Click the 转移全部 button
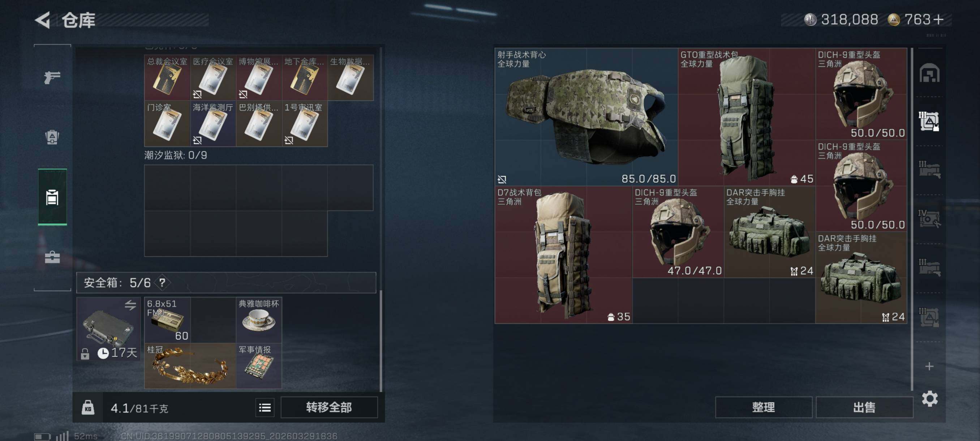The image size is (980, 441). click(x=329, y=407)
